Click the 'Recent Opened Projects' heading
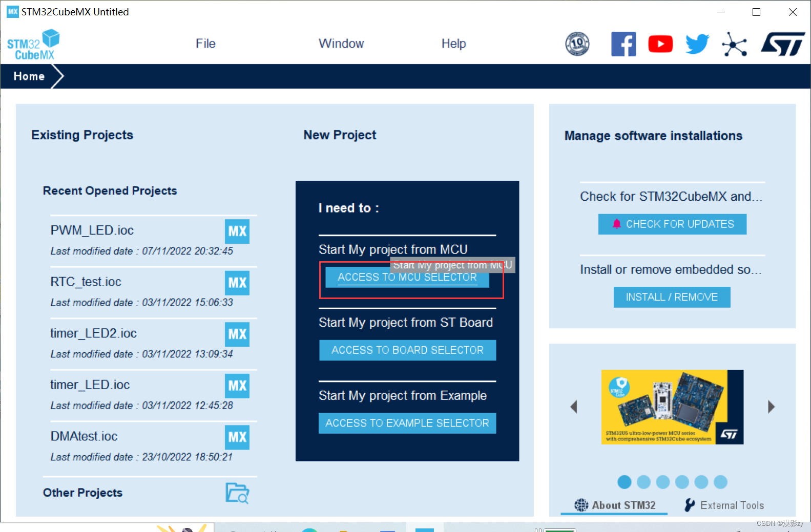Image resolution: width=811 pixels, height=532 pixels. click(x=110, y=191)
